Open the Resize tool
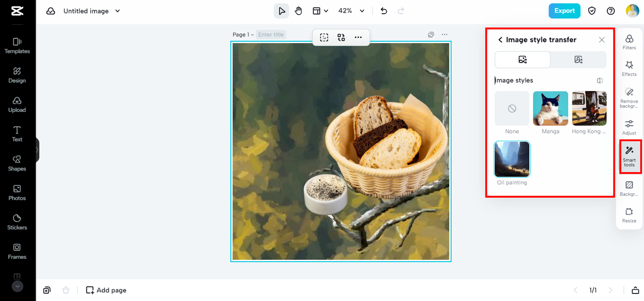The height and width of the screenshot is (301, 644). pyautogui.click(x=629, y=215)
